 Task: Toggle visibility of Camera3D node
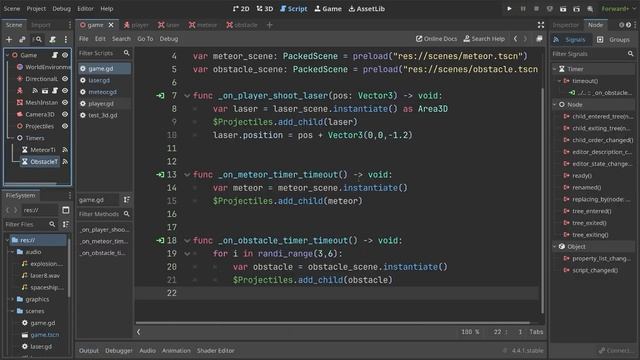click(64, 114)
